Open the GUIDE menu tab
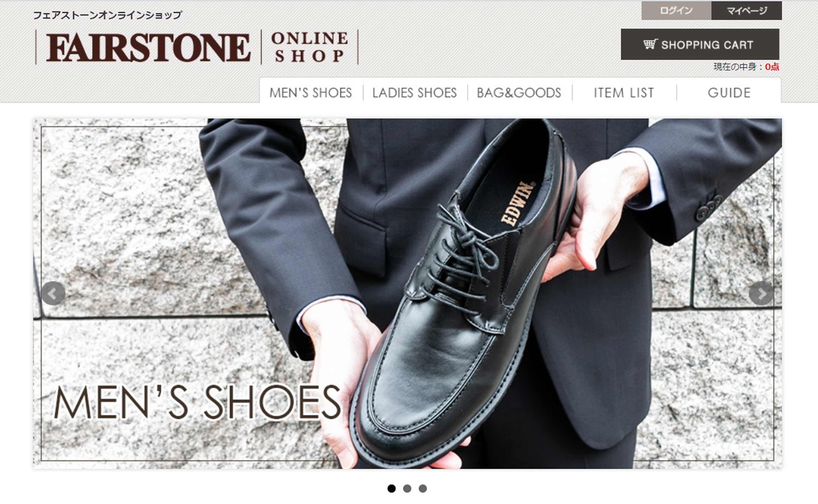Image resolution: width=818 pixels, height=504 pixels. (729, 93)
